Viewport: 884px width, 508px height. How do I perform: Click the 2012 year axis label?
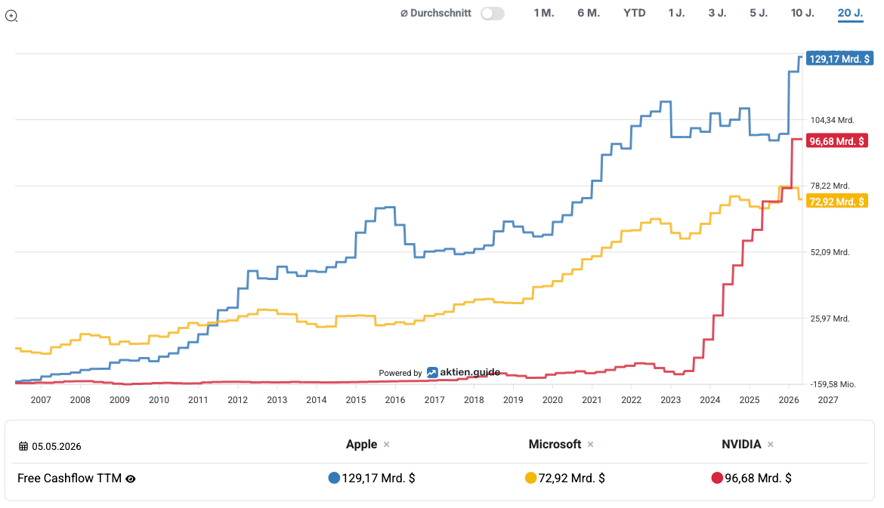point(237,400)
